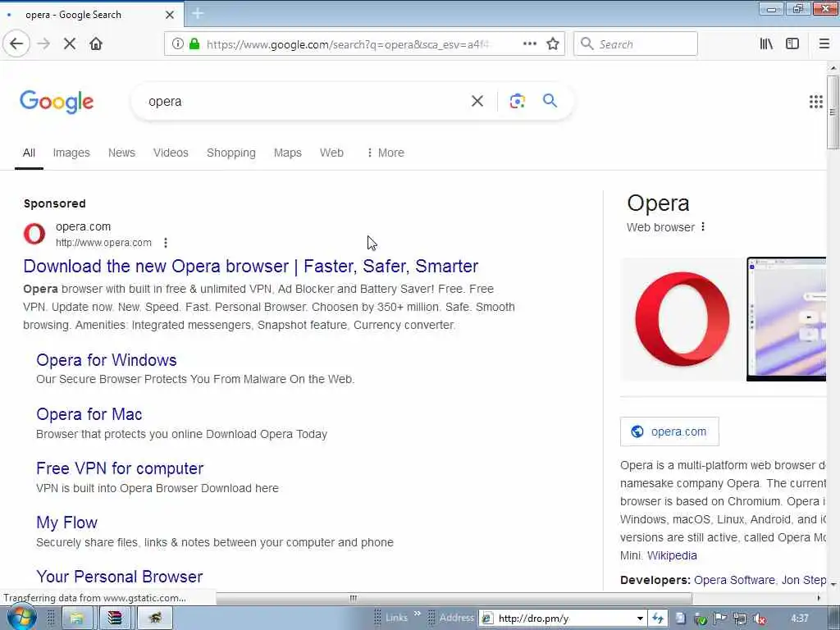Image resolution: width=840 pixels, height=630 pixels.
Task: Switch to the Web results tab
Action: coord(331,153)
